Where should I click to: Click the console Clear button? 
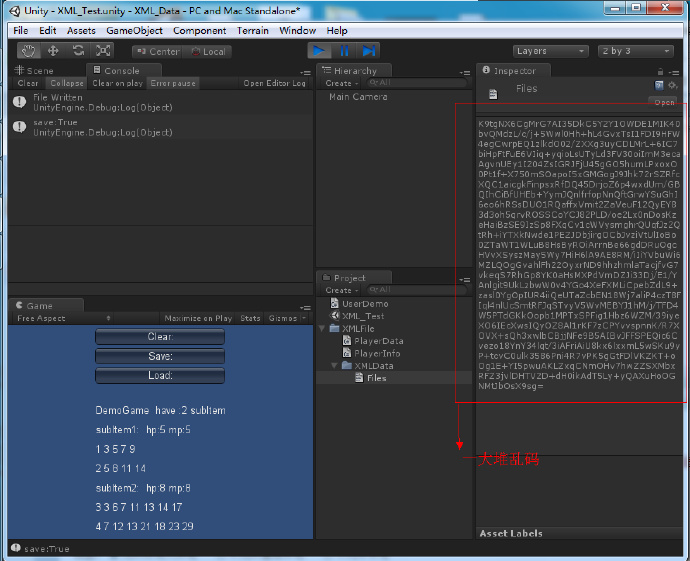pos(28,83)
